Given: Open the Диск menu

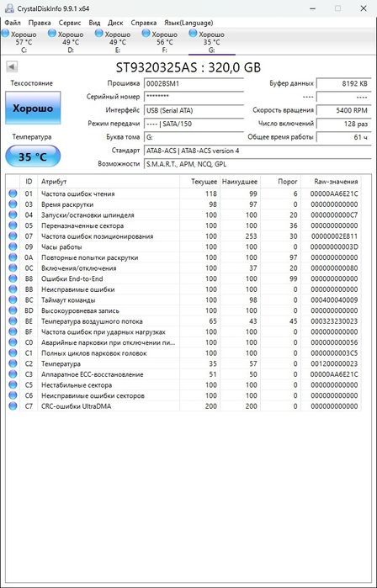Looking at the screenshot, I should click(115, 23).
